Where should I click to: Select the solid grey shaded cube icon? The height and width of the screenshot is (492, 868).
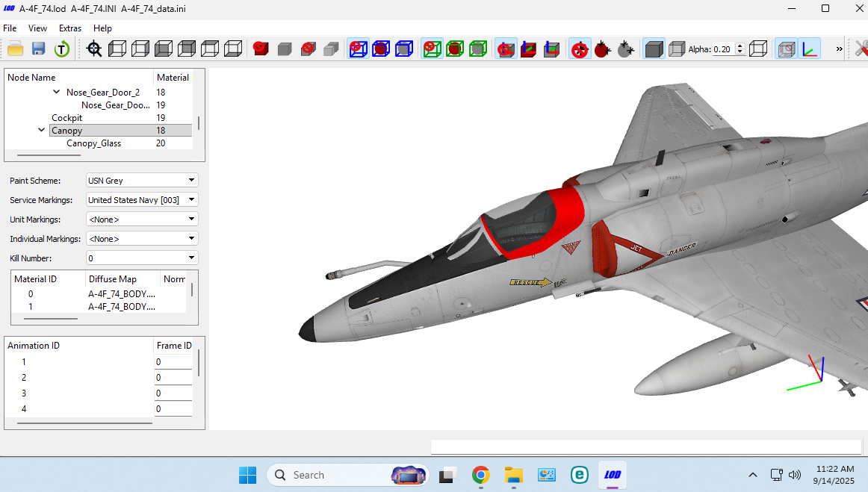tap(654, 49)
